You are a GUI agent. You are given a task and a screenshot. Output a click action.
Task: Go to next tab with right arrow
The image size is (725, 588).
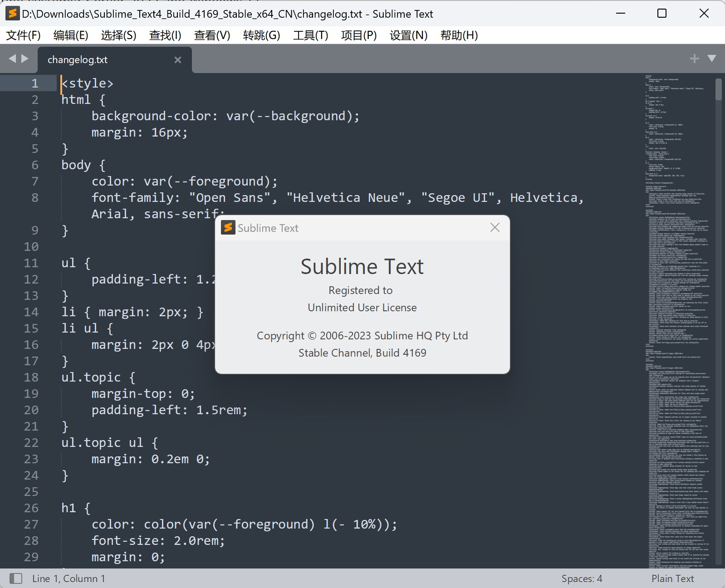tap(25, 59)
